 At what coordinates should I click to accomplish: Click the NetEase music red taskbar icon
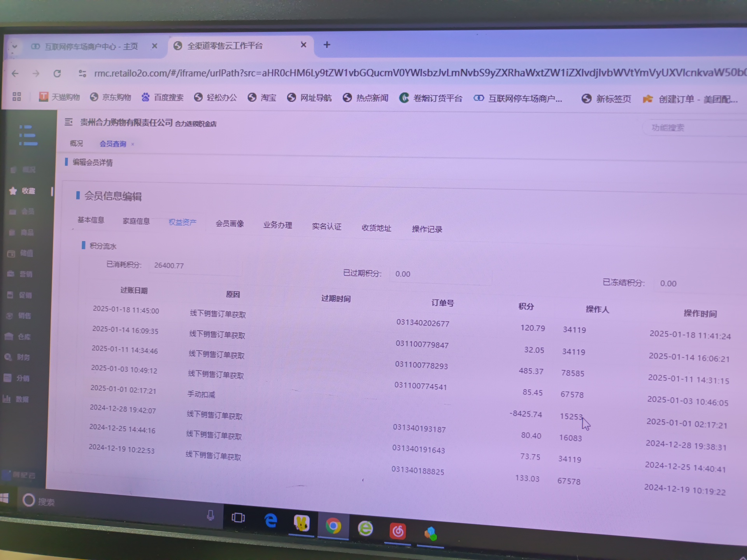click(x=398, y=531)
